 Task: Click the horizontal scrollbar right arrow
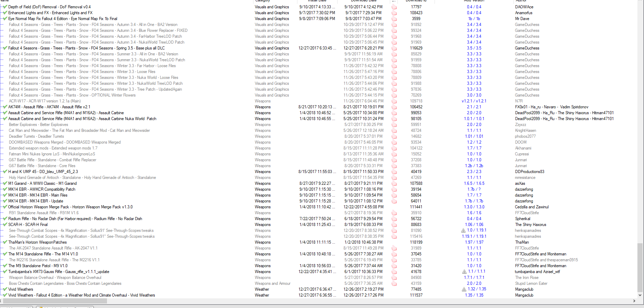(x=634, y=301)
